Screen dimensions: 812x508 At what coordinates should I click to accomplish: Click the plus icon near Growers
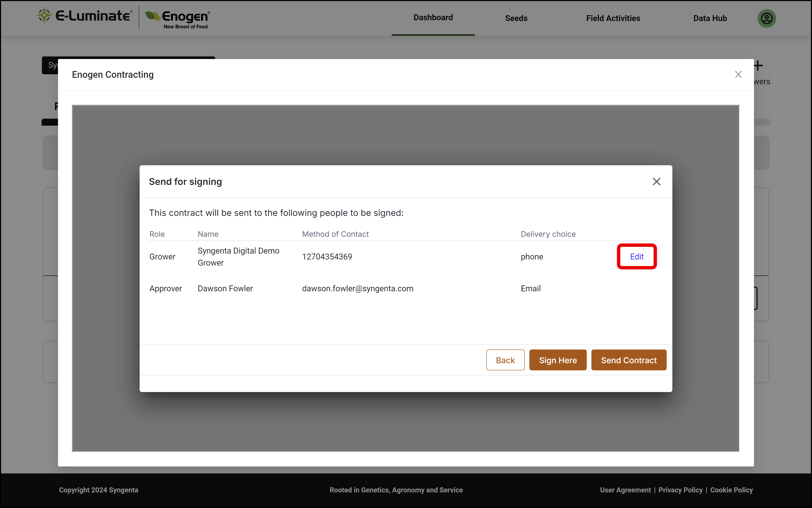point(758,66)
